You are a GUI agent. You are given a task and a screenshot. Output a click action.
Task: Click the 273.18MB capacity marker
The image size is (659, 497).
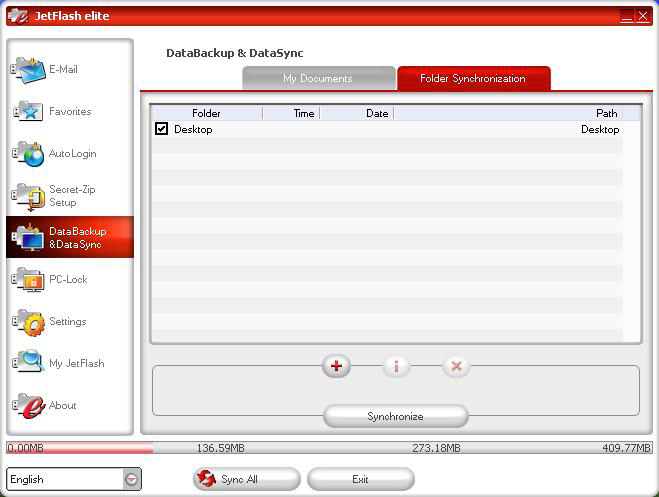click(436, 448)
